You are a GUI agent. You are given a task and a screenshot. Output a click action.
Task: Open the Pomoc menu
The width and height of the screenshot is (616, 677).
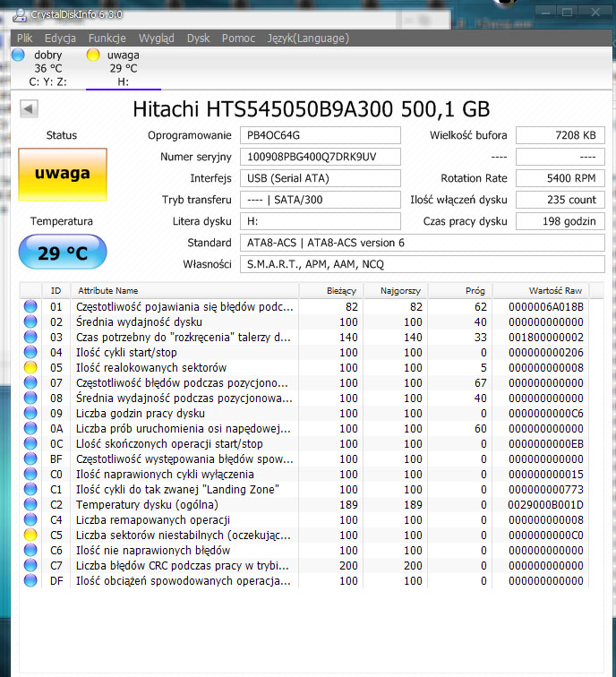(238, 38)
